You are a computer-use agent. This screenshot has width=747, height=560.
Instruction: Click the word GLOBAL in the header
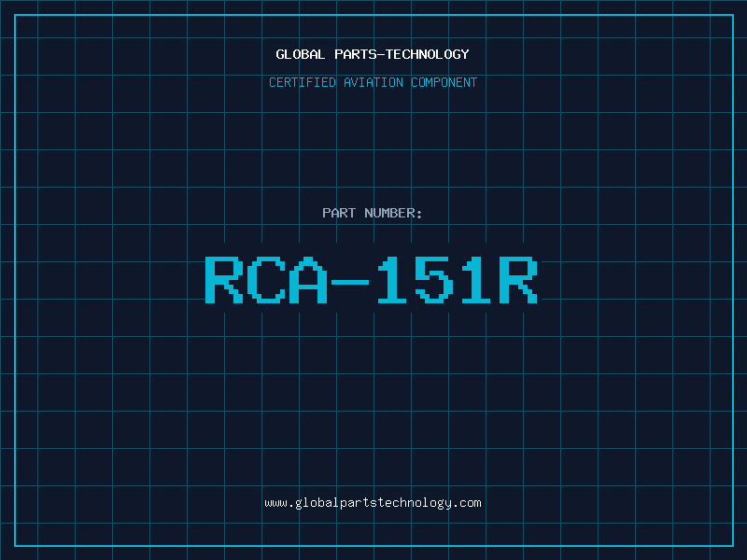pyautogui.click(x=301, y=54)
